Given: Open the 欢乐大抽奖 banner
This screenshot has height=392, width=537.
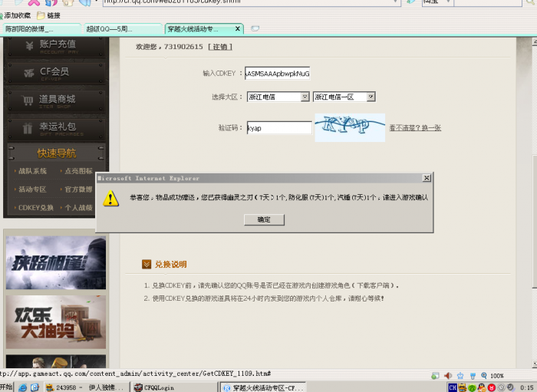Looking at the screenshot, I should point(56,322).
